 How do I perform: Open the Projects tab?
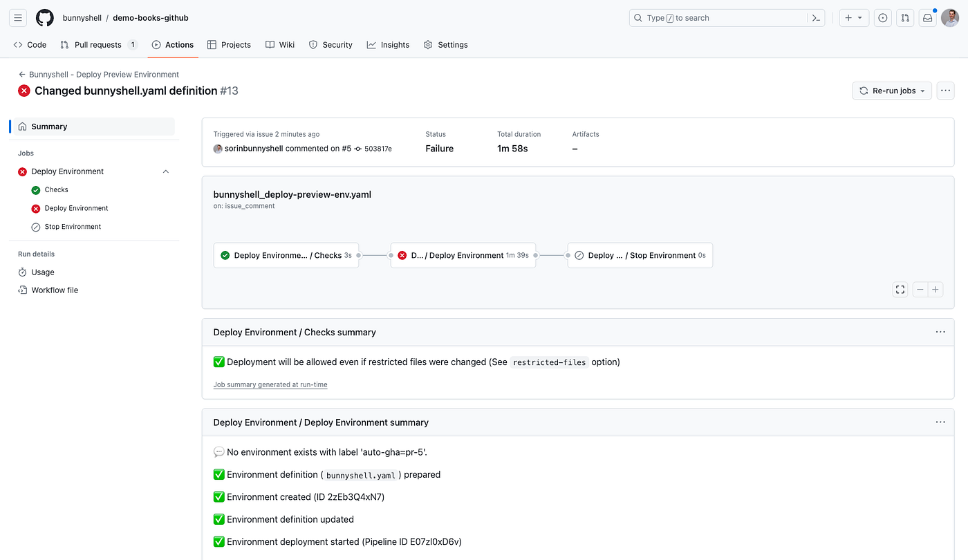[229, 45]
